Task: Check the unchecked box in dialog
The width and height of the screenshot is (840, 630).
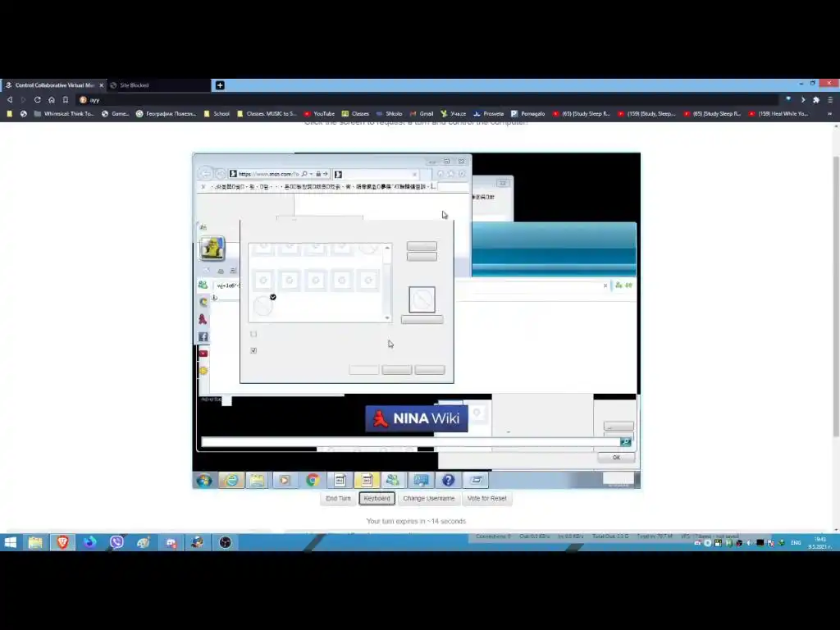Action: 253,334
